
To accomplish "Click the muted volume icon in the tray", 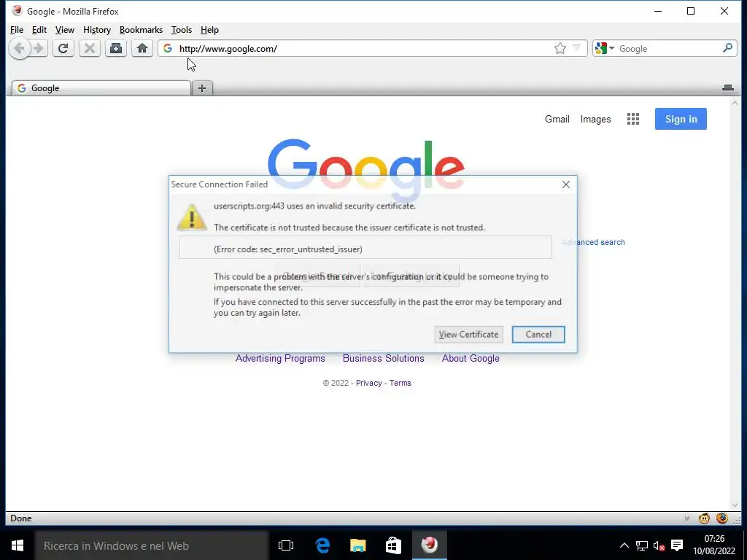I will pyautogui.click(x=659, y=545).
